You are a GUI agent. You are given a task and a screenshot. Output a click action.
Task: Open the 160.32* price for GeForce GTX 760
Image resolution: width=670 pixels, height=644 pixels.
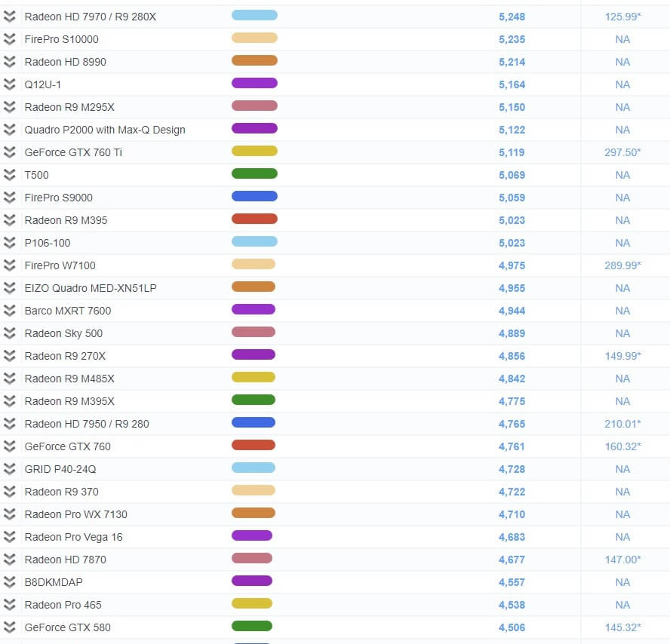tap(622, 447)
